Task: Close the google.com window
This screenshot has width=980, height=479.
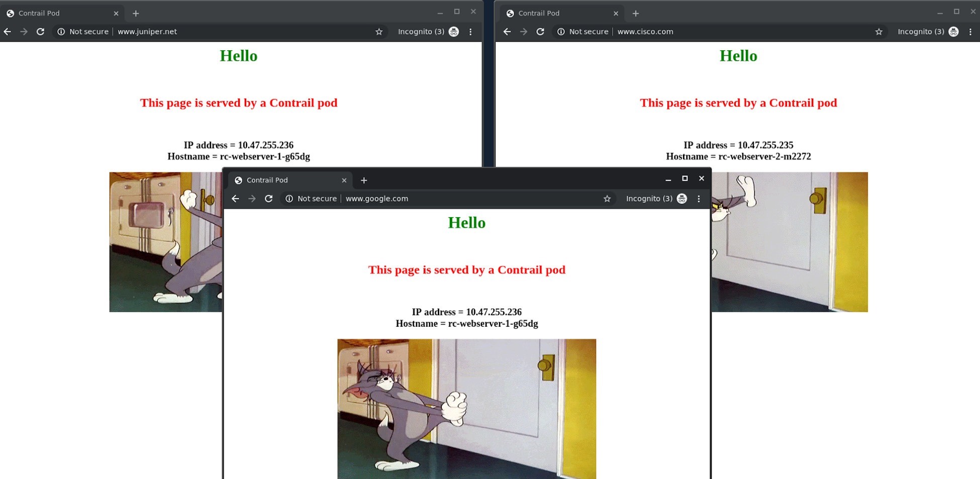Action: (702, 178)
